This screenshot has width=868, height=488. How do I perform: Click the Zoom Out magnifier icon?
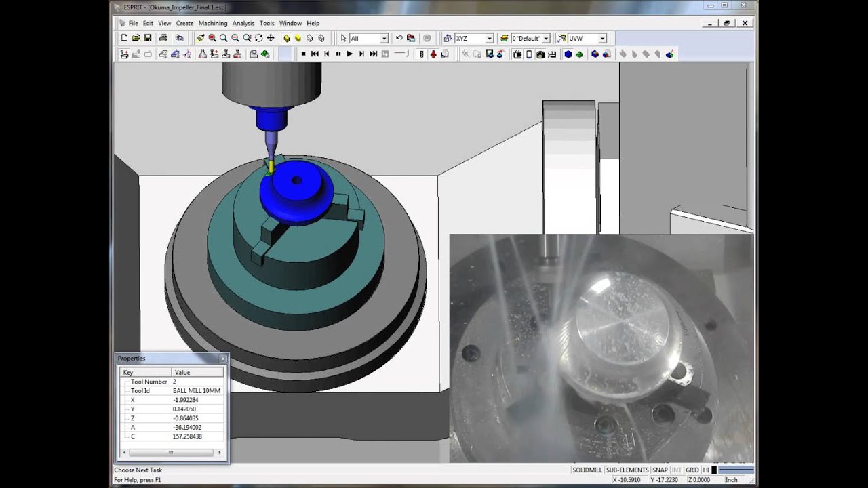coord(235,38)
